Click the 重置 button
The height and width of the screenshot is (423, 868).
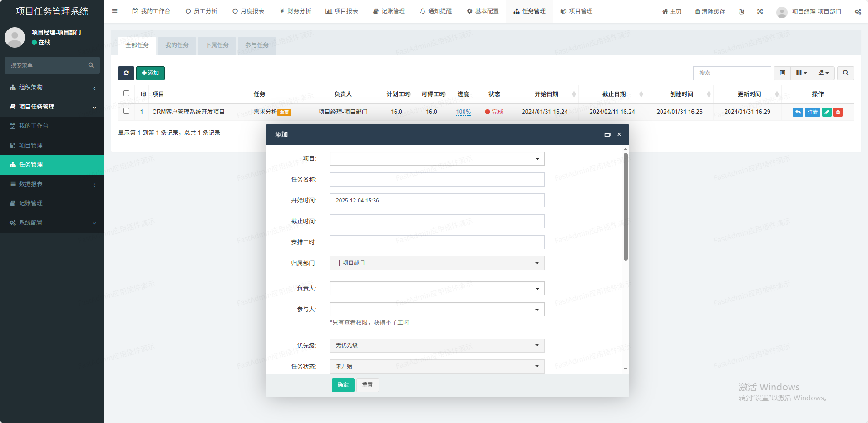367,385
